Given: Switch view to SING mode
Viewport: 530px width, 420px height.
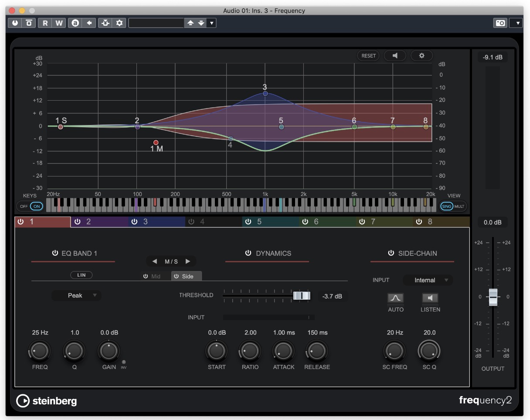Looking at the screenshot, I should (x=447, y=206).
